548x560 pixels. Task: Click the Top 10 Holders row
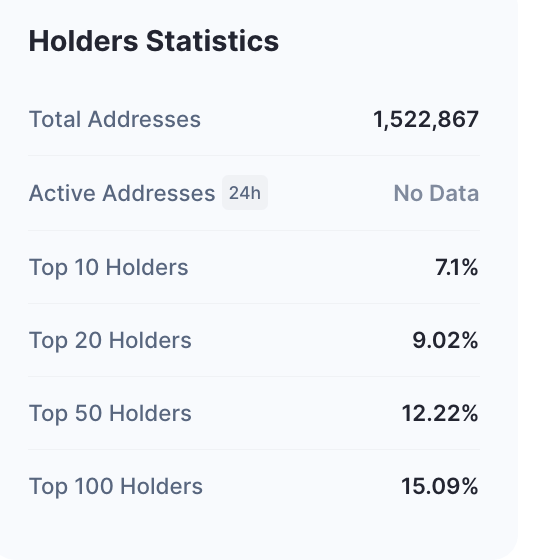click(254, 267)
